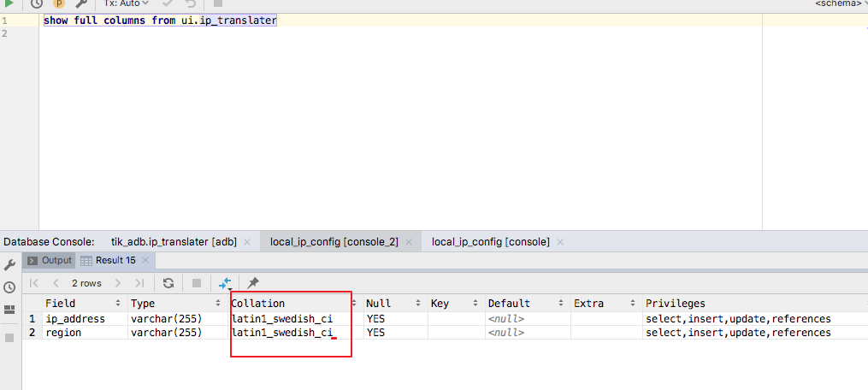Image resolution: width=868 pixels, height=390 pixels.
Task: Switch to tik_adb.ip_translater [adb] tab
Action: (174, 242)
